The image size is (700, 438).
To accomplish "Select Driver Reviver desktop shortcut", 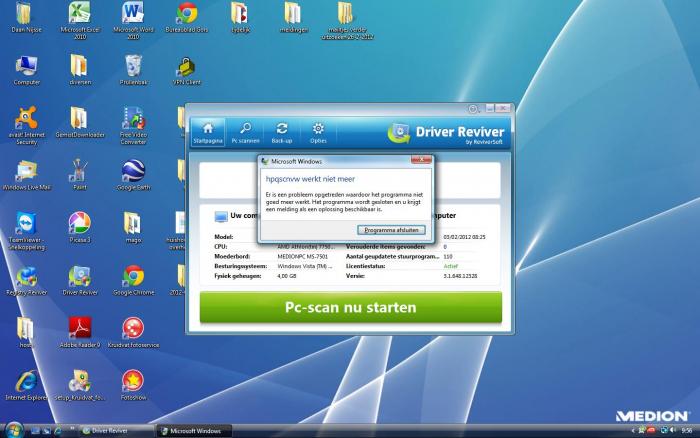I will click(80, 280).
